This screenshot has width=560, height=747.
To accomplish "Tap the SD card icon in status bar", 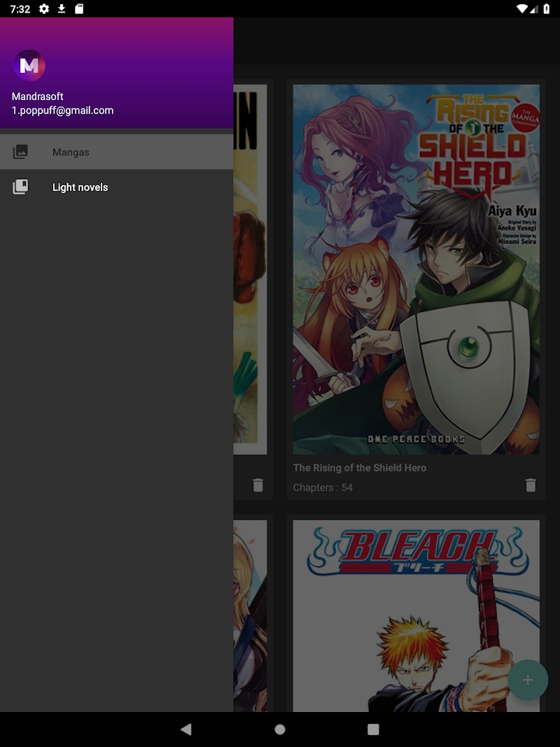I will click(79, 8).
